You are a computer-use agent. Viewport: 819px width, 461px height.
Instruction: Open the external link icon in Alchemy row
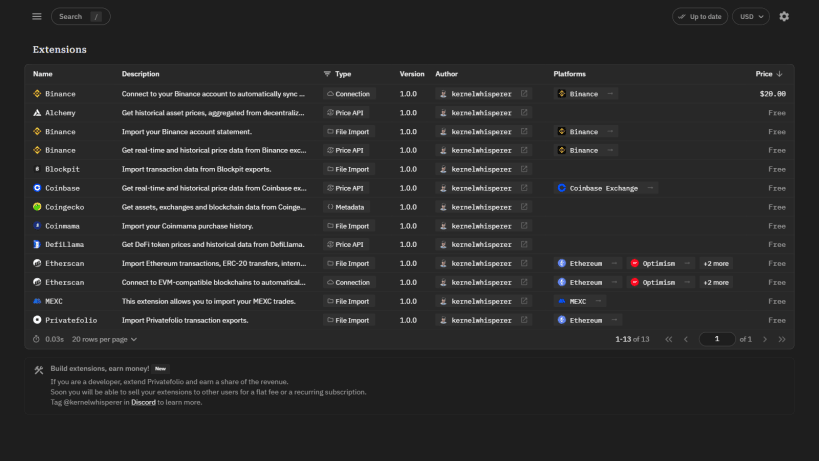click(x=524, y=113)
